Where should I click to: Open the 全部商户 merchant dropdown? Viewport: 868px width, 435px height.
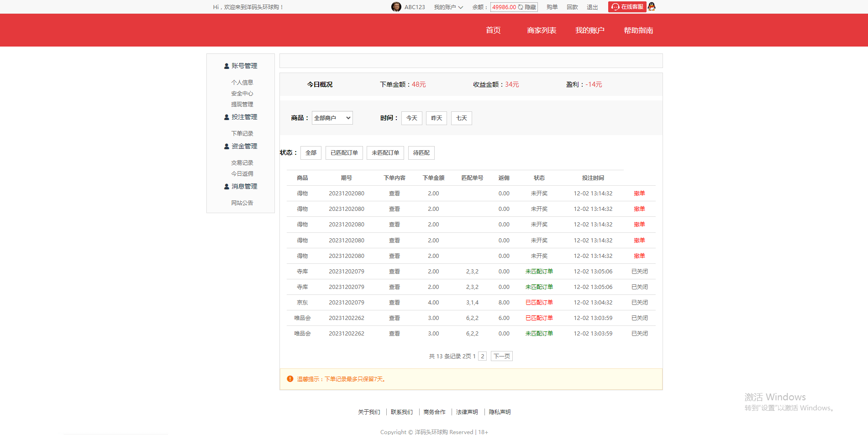tap(332, 117)
